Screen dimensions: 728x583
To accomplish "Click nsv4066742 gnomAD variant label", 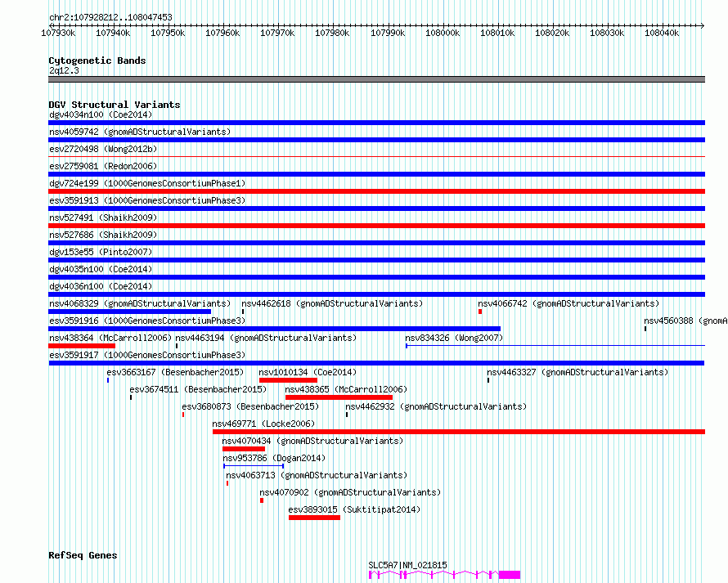I will [568, 303].
